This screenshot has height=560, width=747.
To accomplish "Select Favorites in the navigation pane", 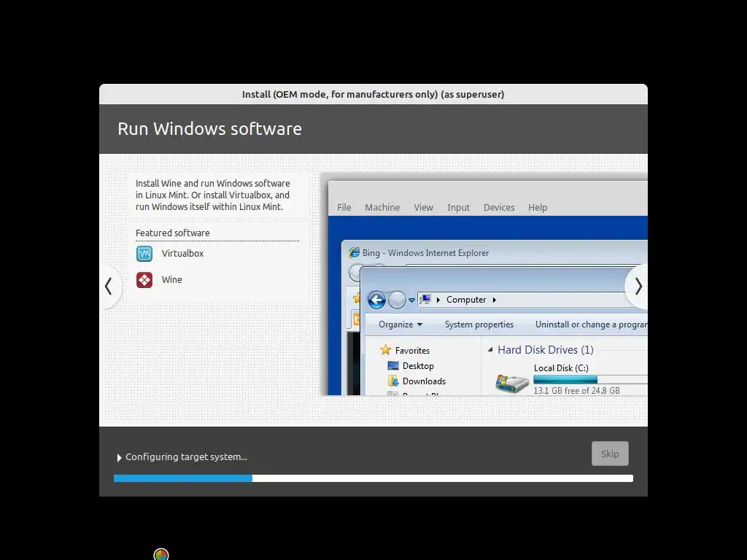I will [412, 351].
